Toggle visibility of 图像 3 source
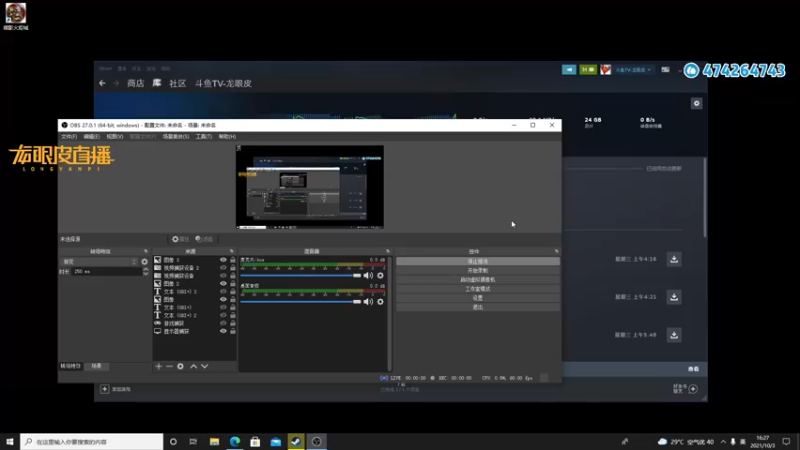This screenshot has width=800, height=450. point(223,260)
